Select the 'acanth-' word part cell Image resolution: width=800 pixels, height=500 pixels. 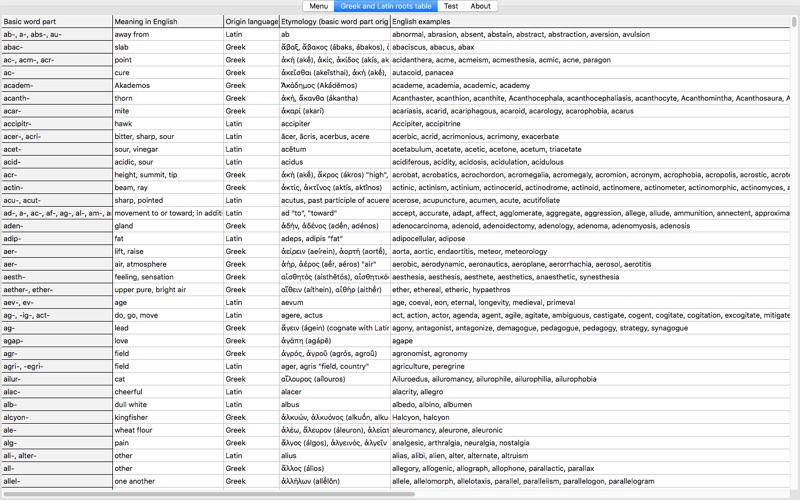pyautogui.click(x=56, y=98)
